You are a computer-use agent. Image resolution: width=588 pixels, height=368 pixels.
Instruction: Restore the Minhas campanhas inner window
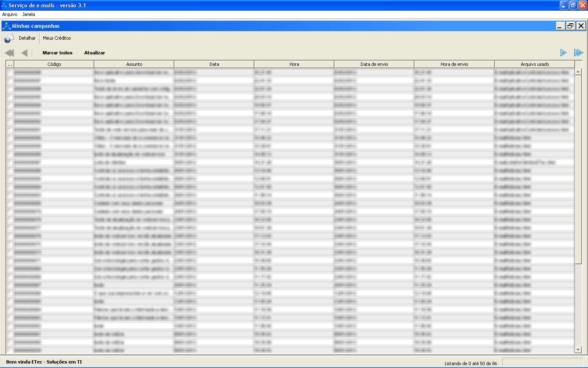[570, 26]
